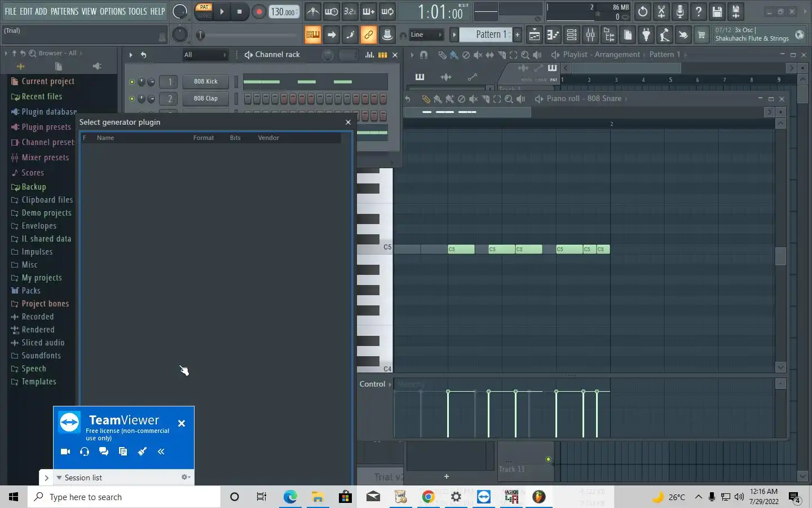Select the slice tool in Playlist toolbar
Screen dimensions: 812x508
click(501, 55)
